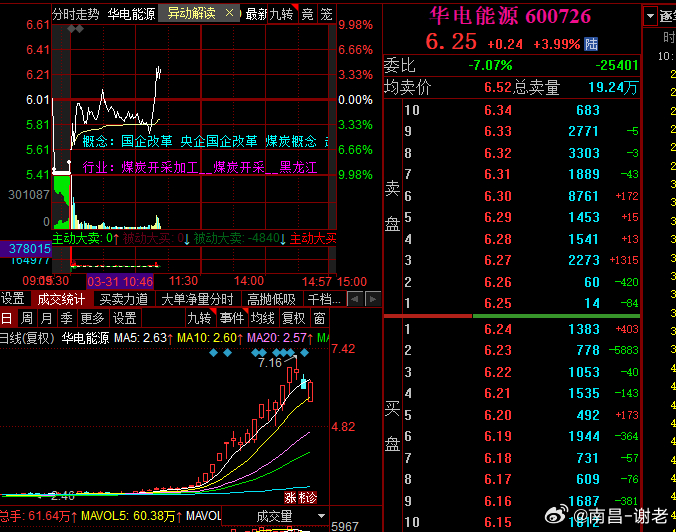Click the sell level 3 price 6.27
Image resolution: width=676 pixels, height=532 pixels.
point(498,260)
